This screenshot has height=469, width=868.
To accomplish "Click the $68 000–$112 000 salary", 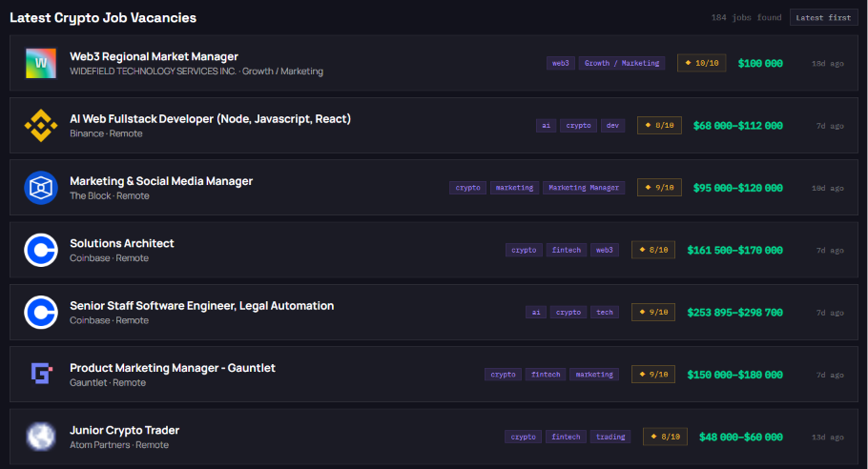I will 738,126.
